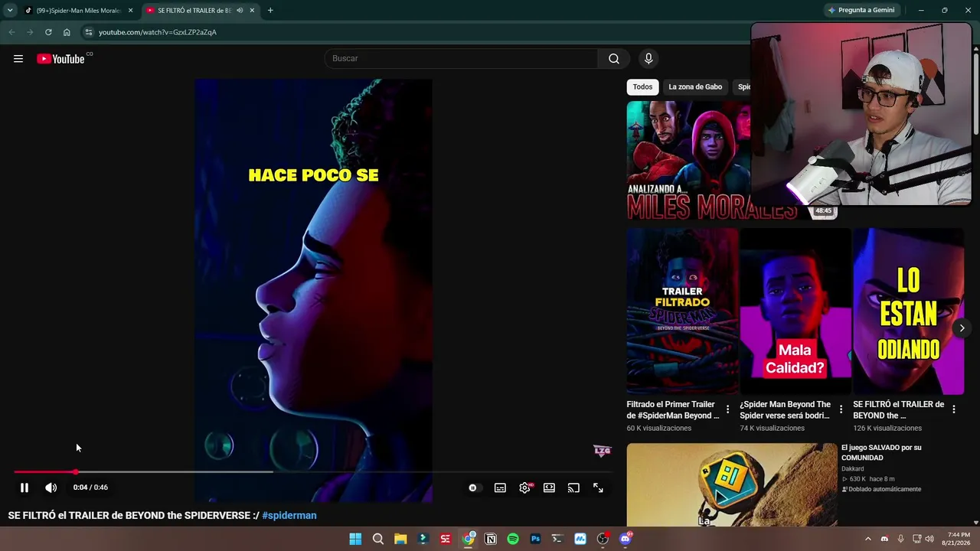Image resolution: width=980 pixels, height=551 pixels.
Task: Toggle subtitles on the player
Action: pyautogui.click(x=500, y=487)
